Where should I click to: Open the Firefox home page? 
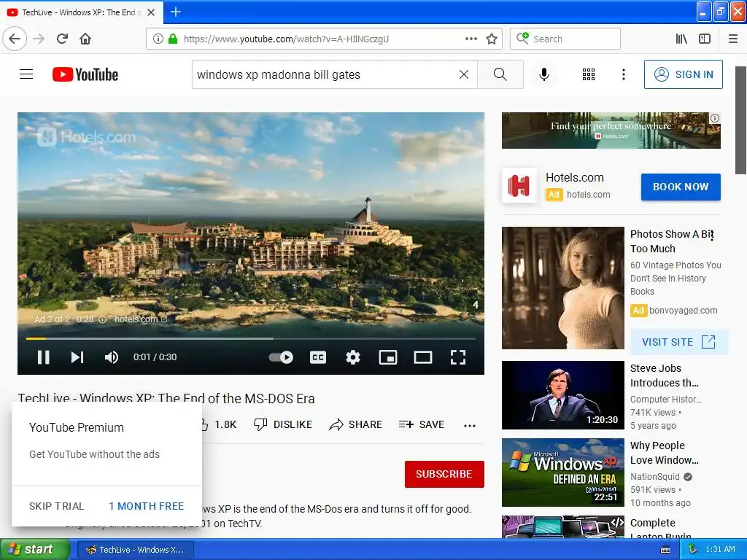(x=85, y=39)
